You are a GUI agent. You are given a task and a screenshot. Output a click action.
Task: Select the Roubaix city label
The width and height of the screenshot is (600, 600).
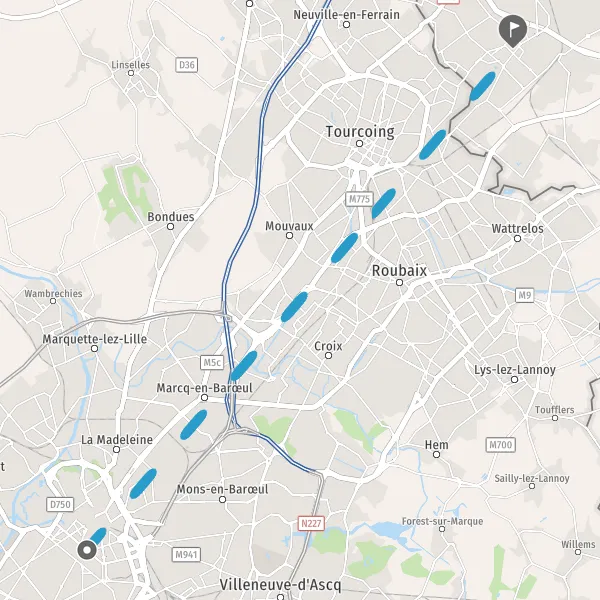click(x=399, y=271)
